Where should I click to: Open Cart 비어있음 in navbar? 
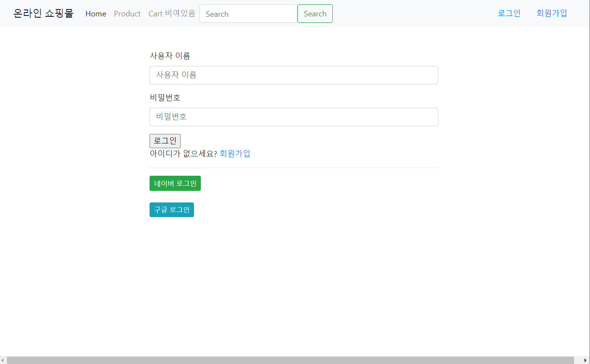tap(172, 14)
